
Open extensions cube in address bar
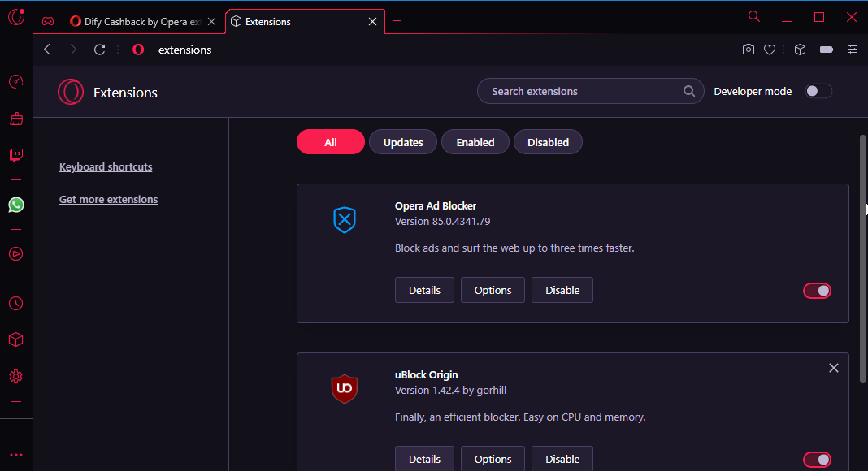800,50
